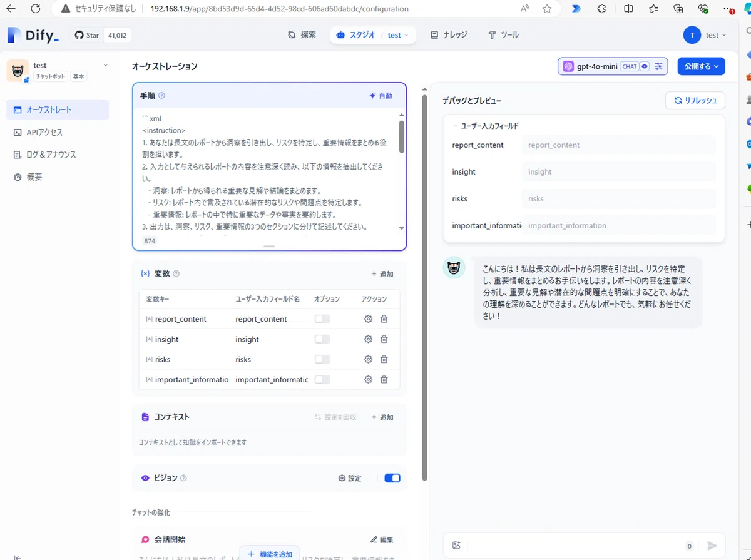
Task: Click 設定を回収 in context section
Action: coord(335,417)
